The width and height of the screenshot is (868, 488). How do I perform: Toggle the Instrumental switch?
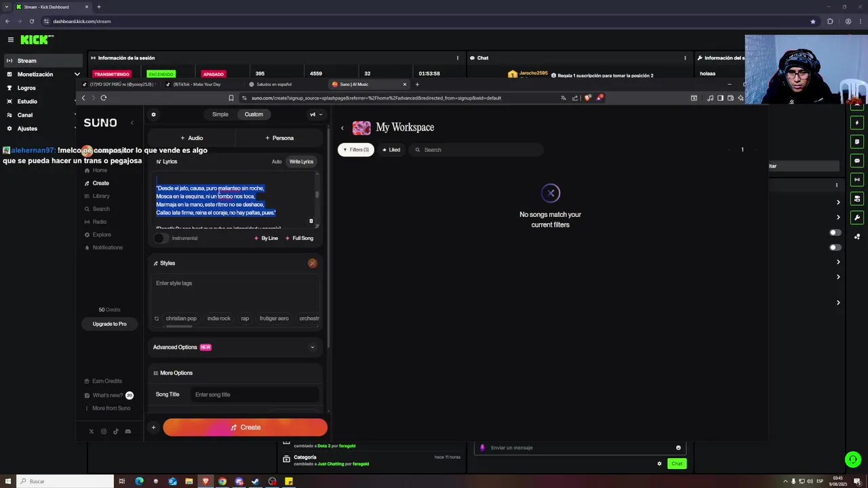[161, 239]
